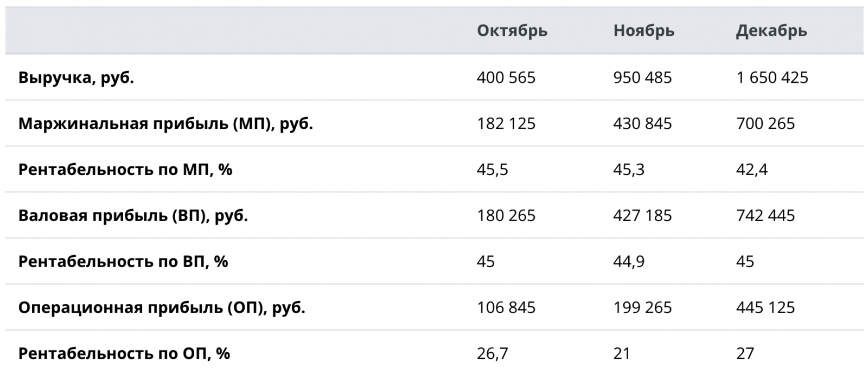Click November operating profit 199 265
The height and width of the screenshot is (388, 868).
tap(642, 308)
